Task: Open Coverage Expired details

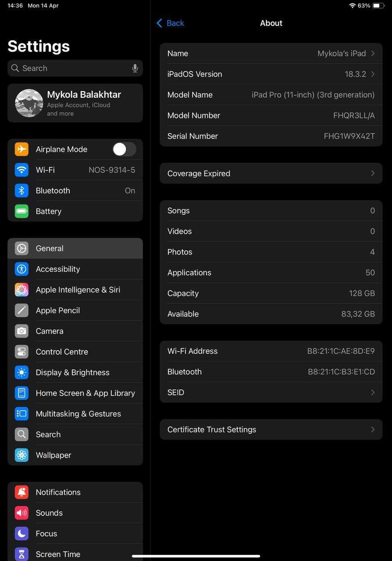Action: click(271, 173)
